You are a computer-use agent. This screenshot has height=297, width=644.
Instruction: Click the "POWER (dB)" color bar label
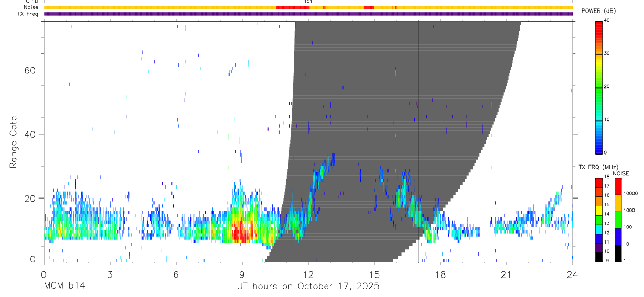pos(598,11)
